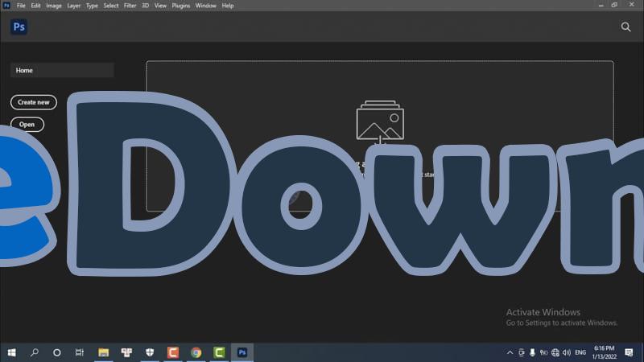Switch to Photoshop via its taskbar icon
644x362 pixels.
[242, 352]
